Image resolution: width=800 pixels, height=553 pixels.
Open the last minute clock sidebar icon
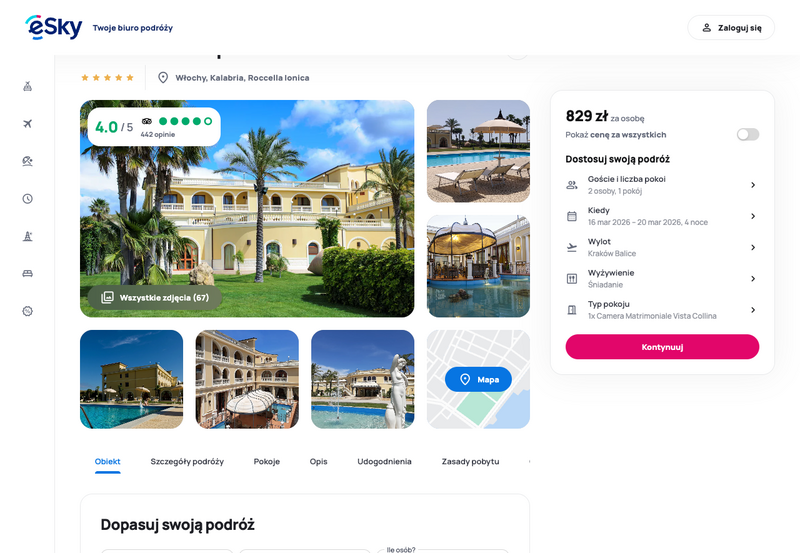pos(28,198)
